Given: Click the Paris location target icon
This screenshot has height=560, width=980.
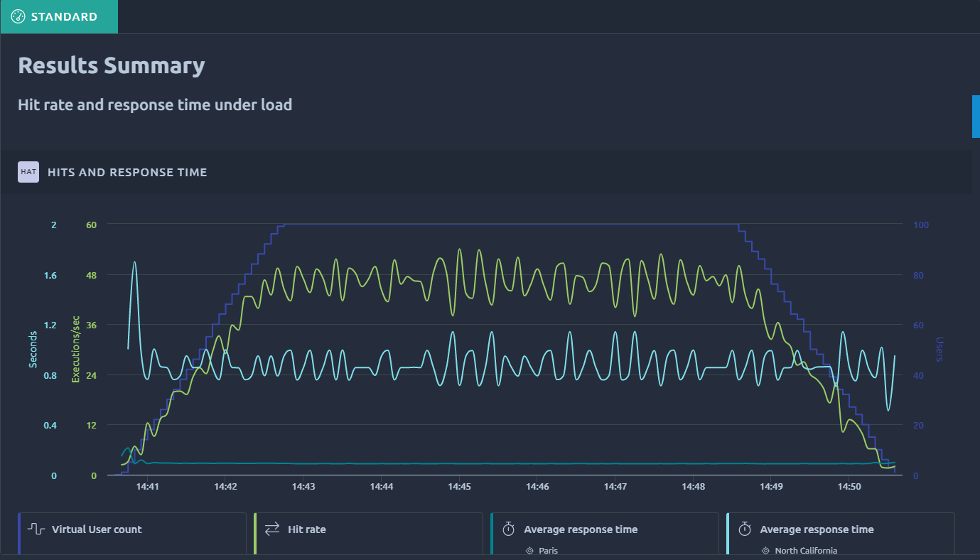Looking at the screenshot, I should pyautogui.click(x=529, y=551).
